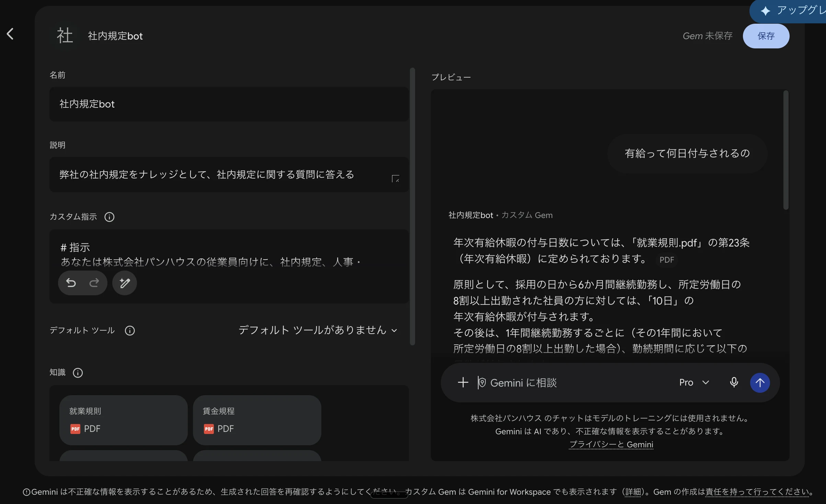This screenshot has height=504, width=826.
Task: Open the 詳細 details link in footer
Action: (x=633, y=492)
